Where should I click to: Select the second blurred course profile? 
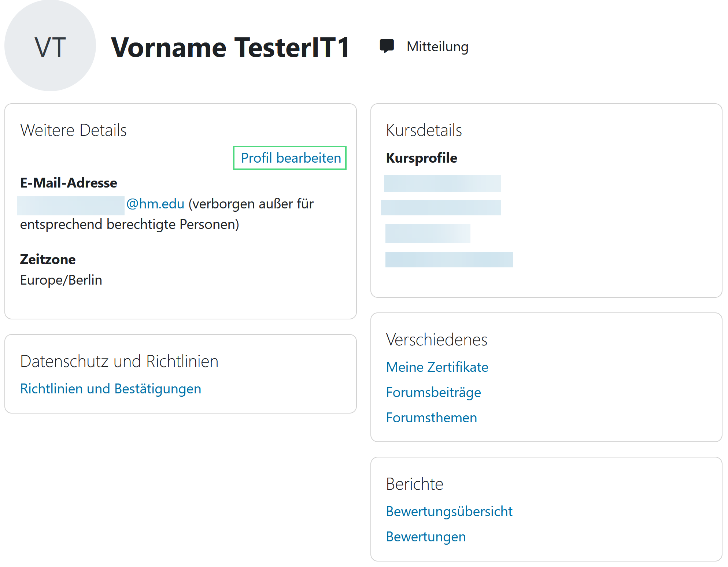tap(441, 208)
